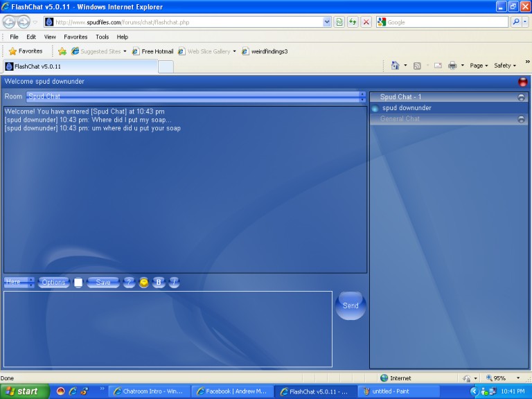Click the help question mark button
532x399 pixels.
129,283
